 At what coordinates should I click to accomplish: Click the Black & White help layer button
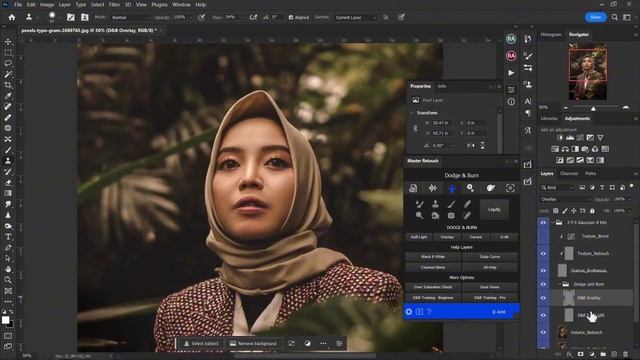coord(433,257)
